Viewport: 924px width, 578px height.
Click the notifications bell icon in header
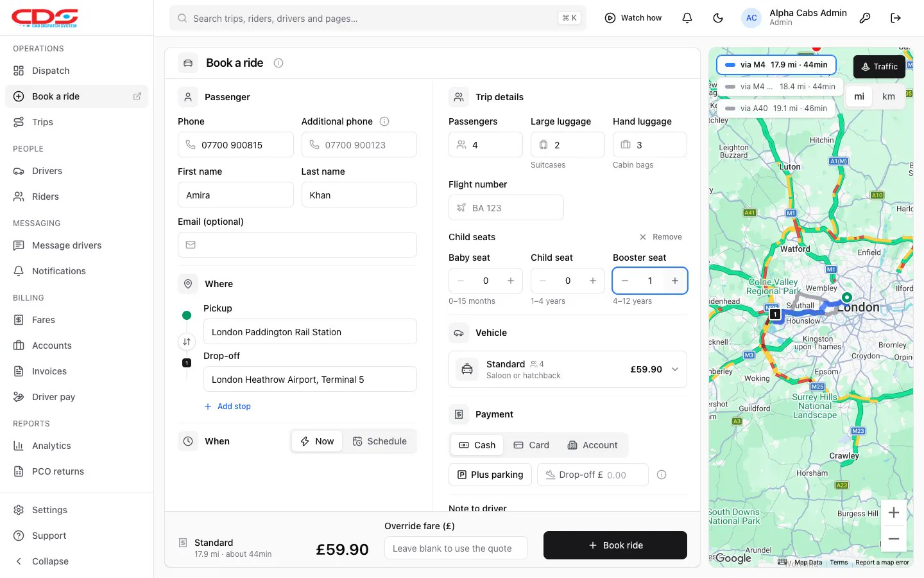687,18
